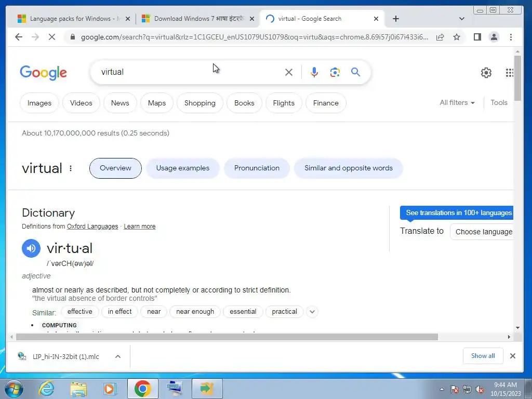Click the muted volume tray icon
532x399 pixels.
(x=480, y=389)
